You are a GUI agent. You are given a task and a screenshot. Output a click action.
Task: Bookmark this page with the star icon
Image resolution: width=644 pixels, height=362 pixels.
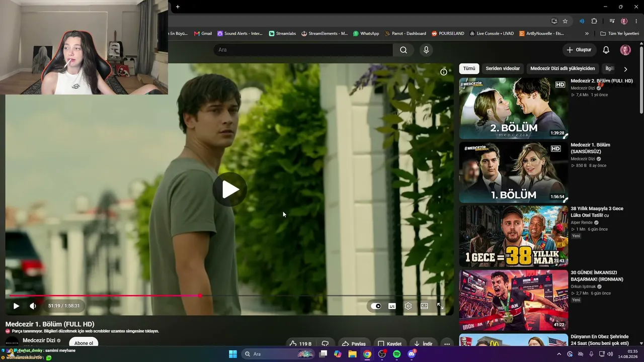565,21
